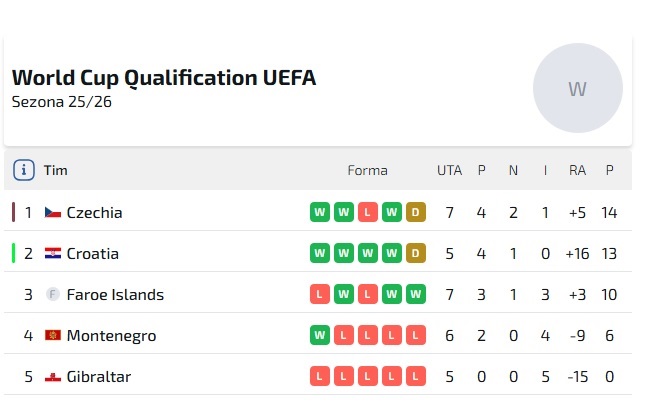Click the round W tournament logo
This screenshot has height=406, width=659.
pyautogui.click(x=577, y=89)
